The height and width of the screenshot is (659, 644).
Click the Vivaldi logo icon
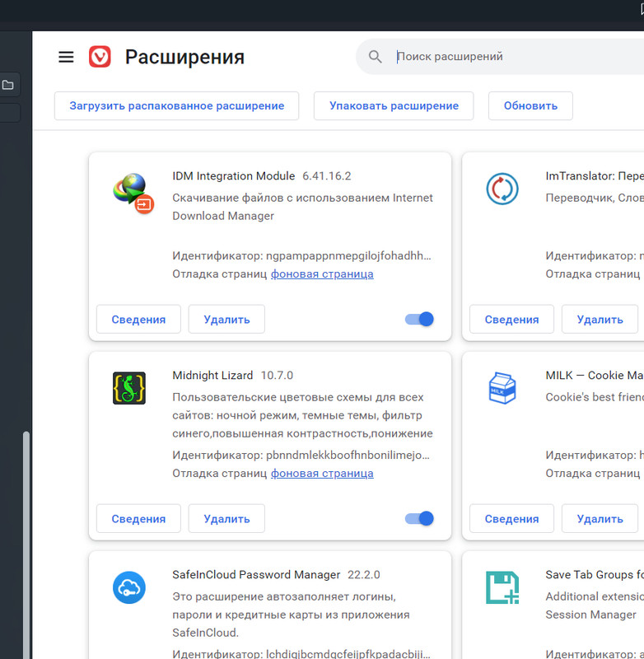coord(100,57)
